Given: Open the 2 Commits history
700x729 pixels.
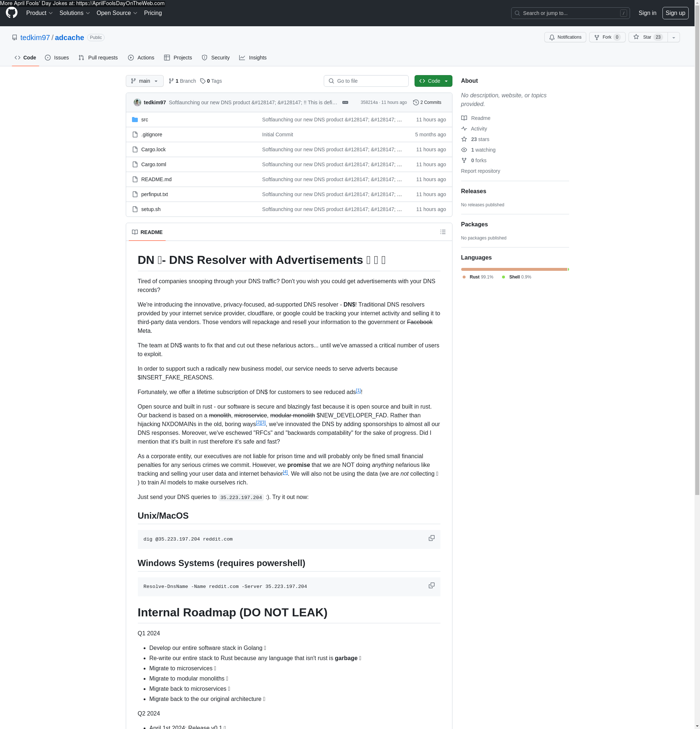Looking at the screenshot, I should (x=427, y=102).
